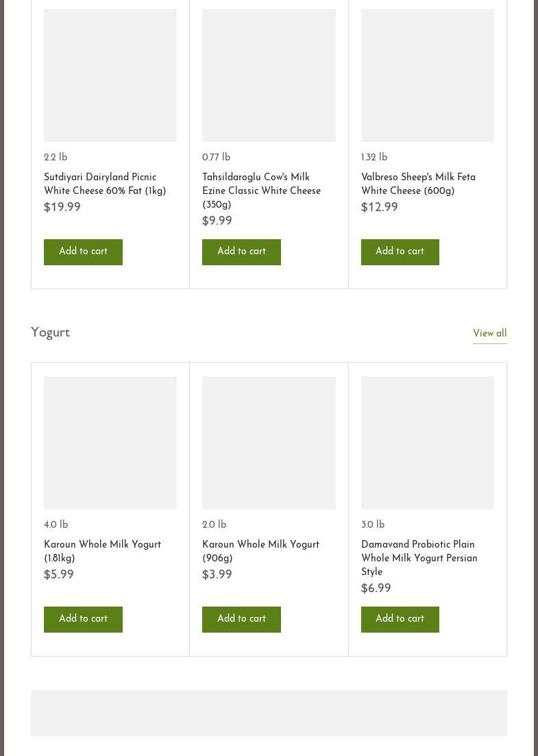Add Karoun Whole Milk Yogurt 1.81kg to cart
Image resolution: width=538 pixels, height=756 pixels.
click(x=83, y=619)
